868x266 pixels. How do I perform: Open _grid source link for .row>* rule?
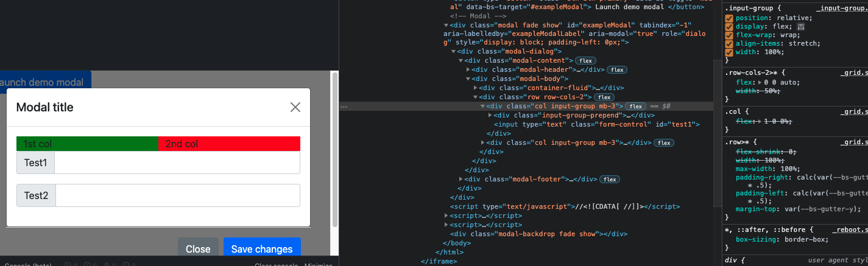(854, 142)
